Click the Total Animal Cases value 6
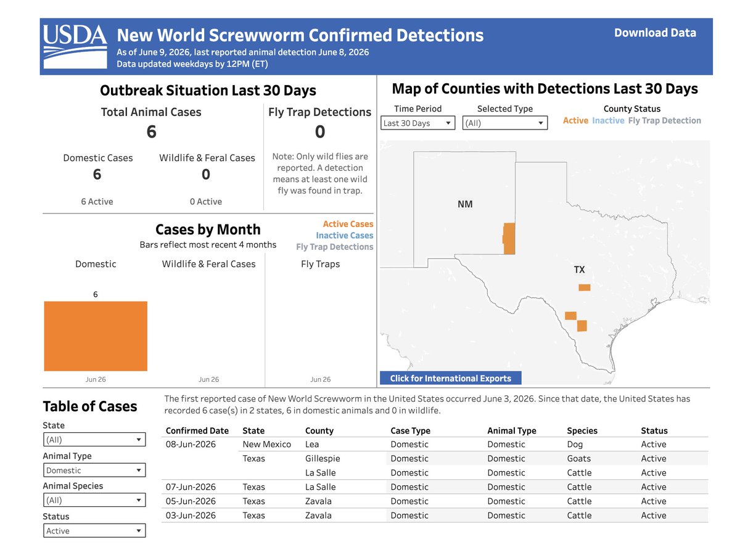The image size is (740, 560). 151,131
